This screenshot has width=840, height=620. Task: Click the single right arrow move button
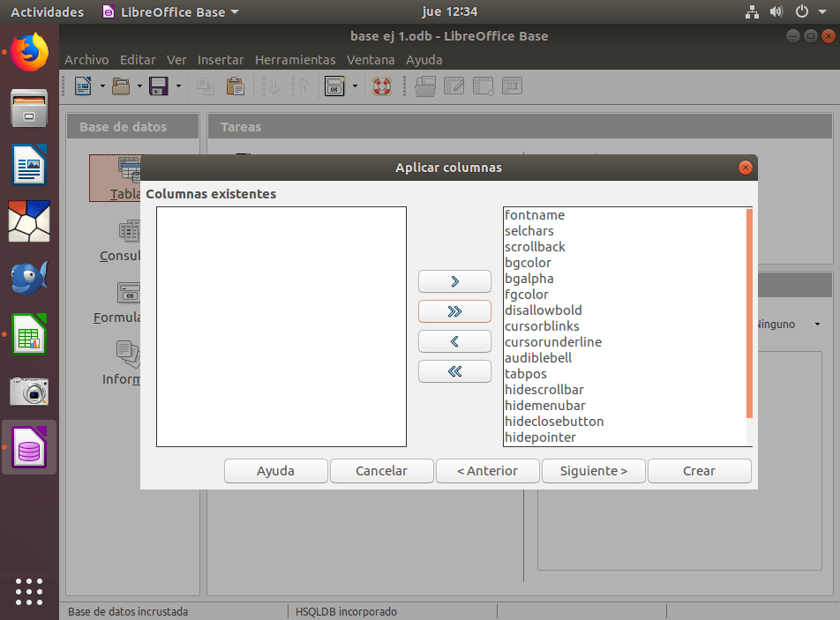pos(454,281)
